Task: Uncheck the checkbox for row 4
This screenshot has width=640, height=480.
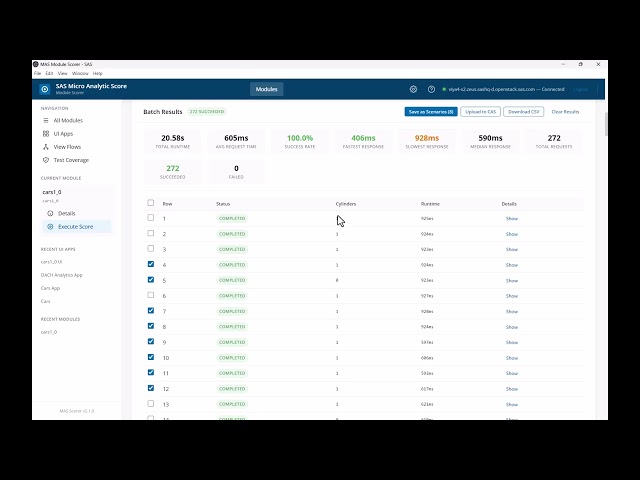Action: point(151,264)
